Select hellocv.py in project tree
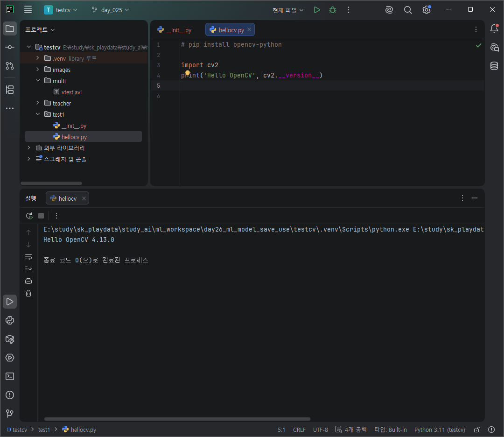The height and width of the screenshot is (437, 504). (x=84, y=136)
